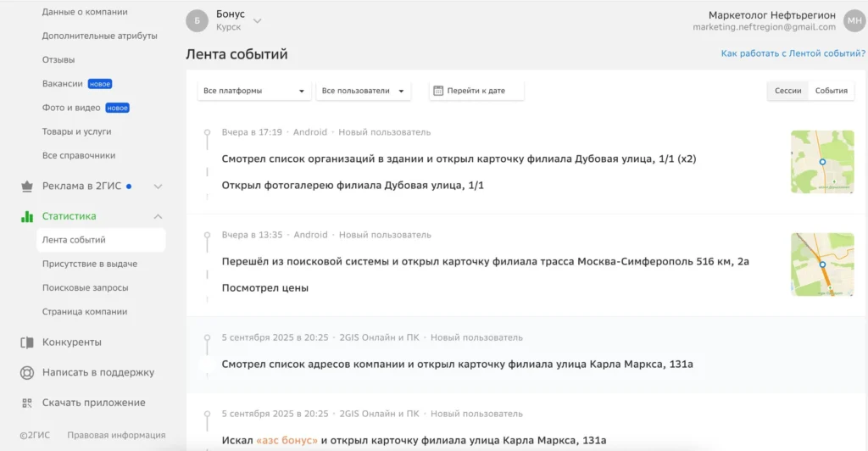Click the lifebuoy support icon
Image resolution: width=868 pixels, height=451 pixels.
(x=26, y=372)
